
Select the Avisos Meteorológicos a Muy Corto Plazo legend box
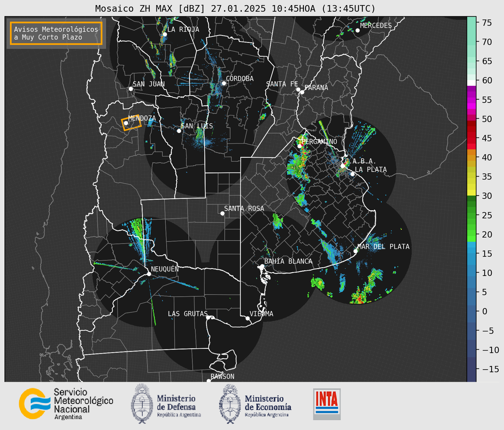tap(56, 33)
